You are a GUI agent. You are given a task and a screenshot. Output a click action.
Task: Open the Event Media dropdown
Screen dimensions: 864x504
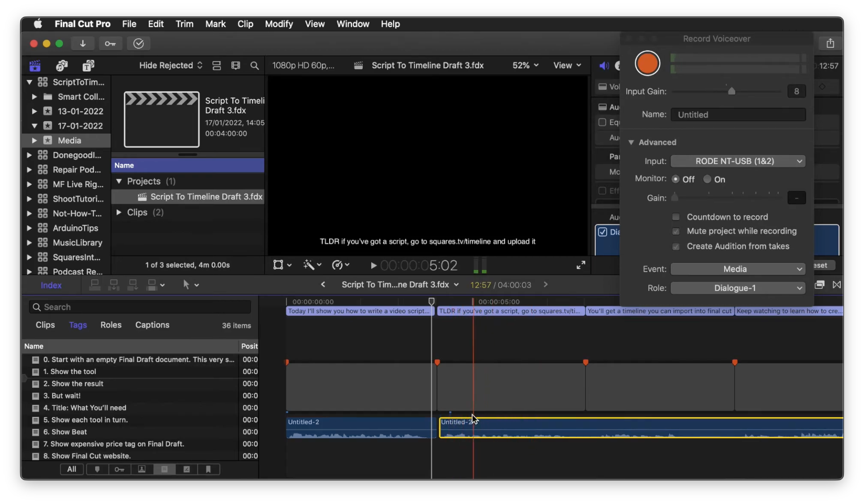tap(738, 269)
